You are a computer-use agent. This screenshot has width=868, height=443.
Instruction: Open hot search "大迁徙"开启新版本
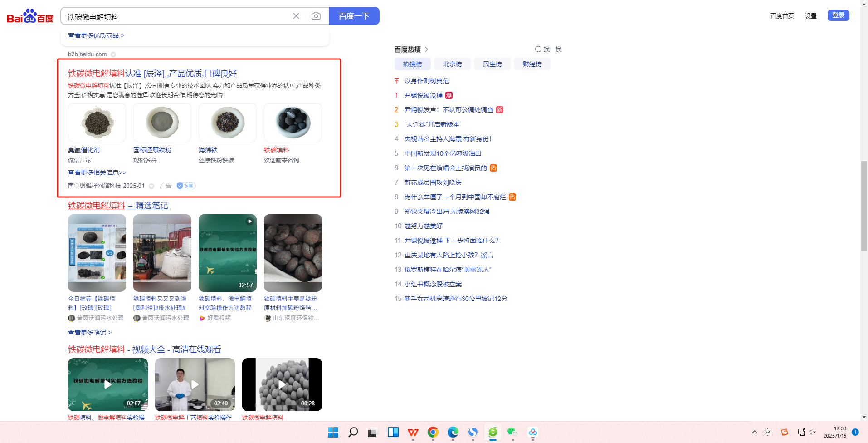point(432,124)
